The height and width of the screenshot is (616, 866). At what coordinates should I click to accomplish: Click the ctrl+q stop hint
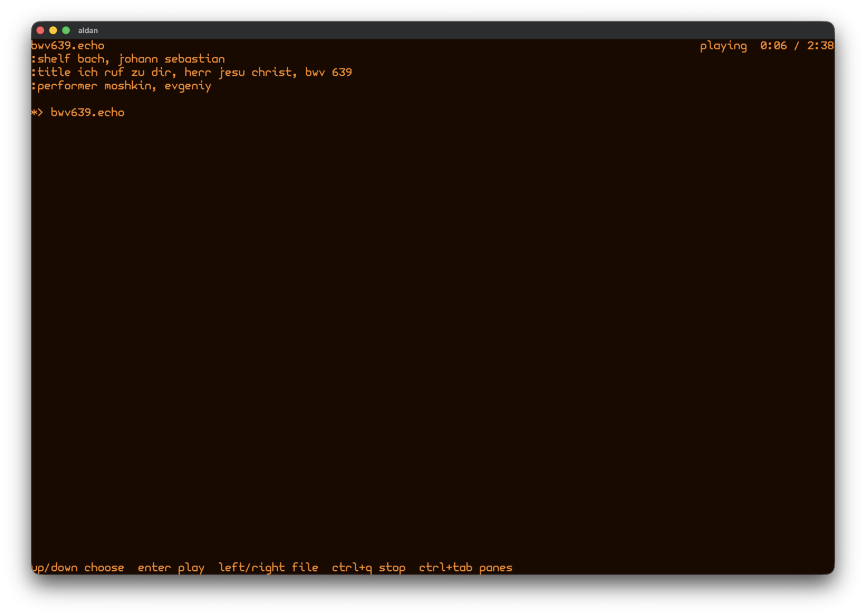coord(368,567)
